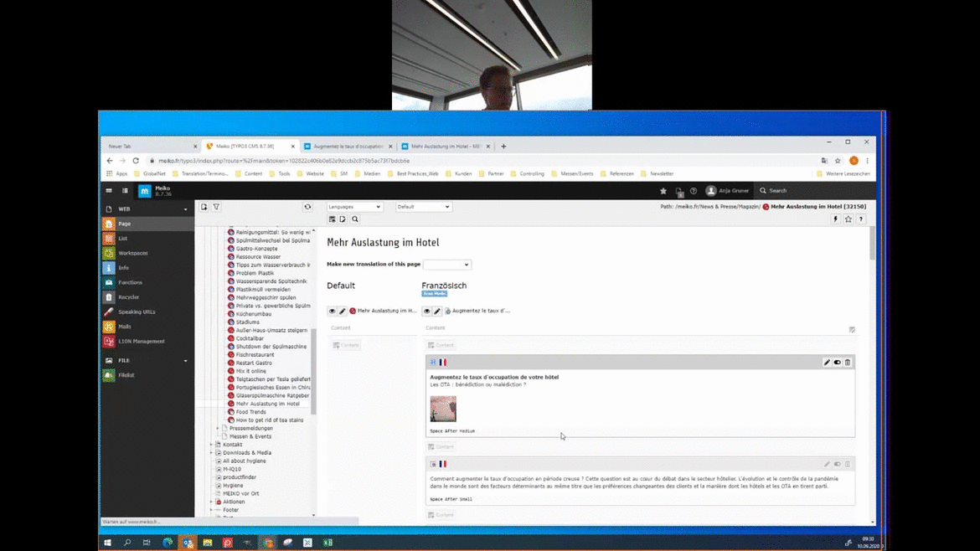Viewport: 980px width, 551px height.
Task: Toggle visibility of the Default page with the eye icon
Action: (x=332, y=312)
